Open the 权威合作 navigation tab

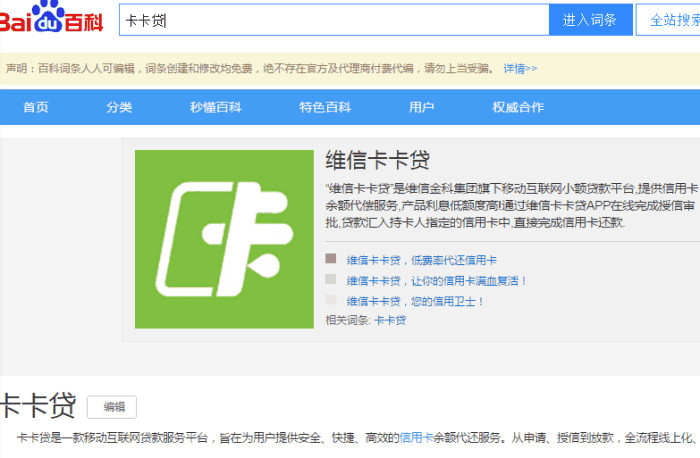click(x=518, y=107)
